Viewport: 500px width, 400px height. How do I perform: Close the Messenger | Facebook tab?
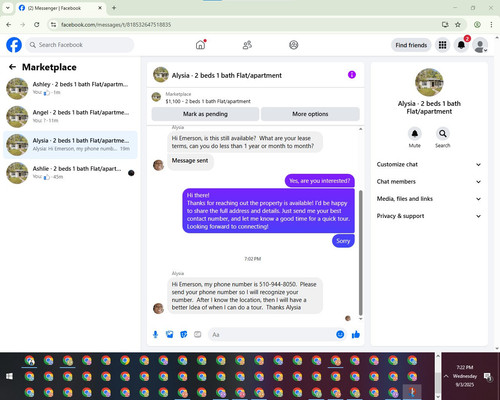100,8
